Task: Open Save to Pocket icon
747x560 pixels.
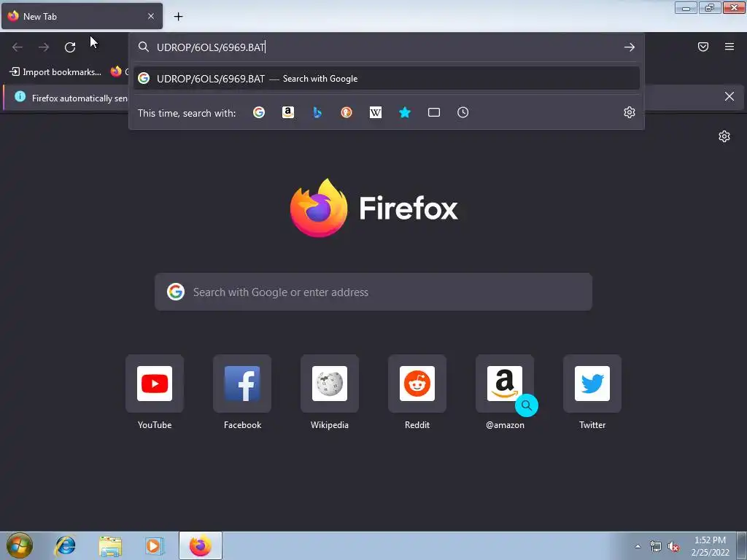Action: [x=703, y=47]
